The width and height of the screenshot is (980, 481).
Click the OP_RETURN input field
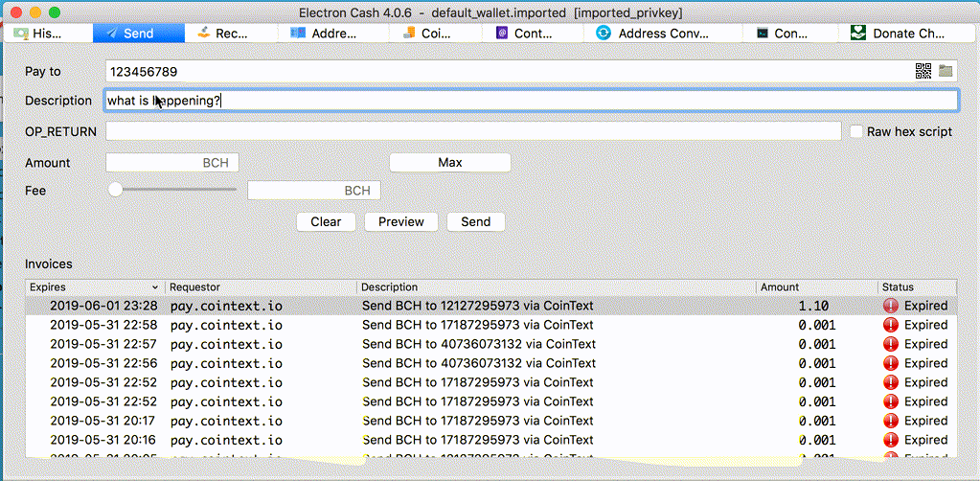click(473, 131)
